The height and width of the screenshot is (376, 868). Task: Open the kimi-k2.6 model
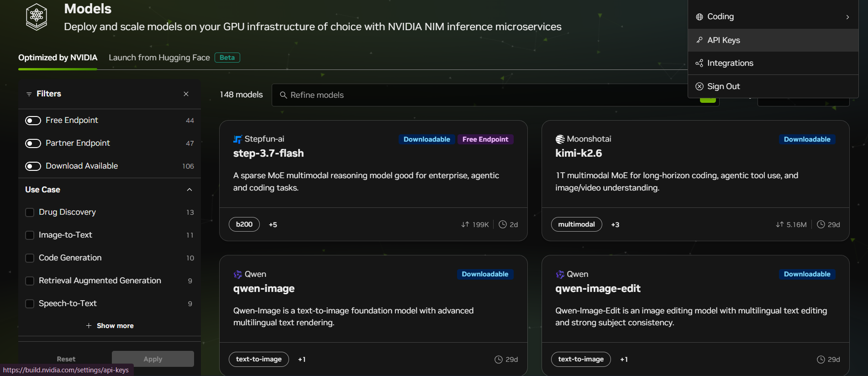coord(579,154)
